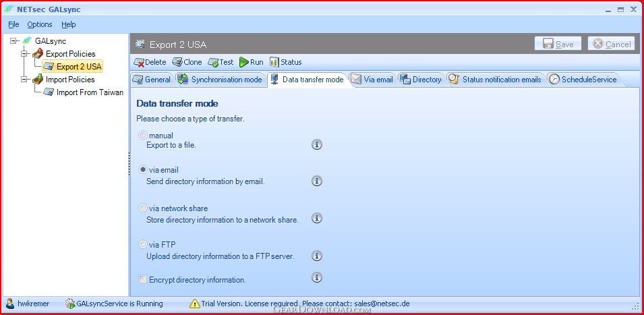644x315 pixels.
Task: Open the ScheduleService tab
Action: tap(583, 80)
